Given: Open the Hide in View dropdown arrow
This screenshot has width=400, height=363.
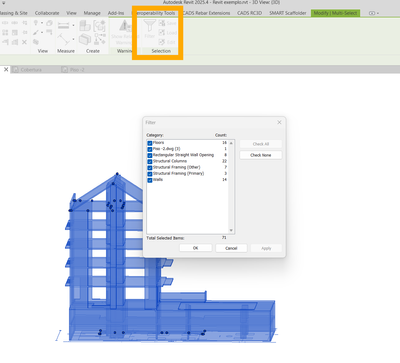Looking at the screenshot, I should coord(42,23).
